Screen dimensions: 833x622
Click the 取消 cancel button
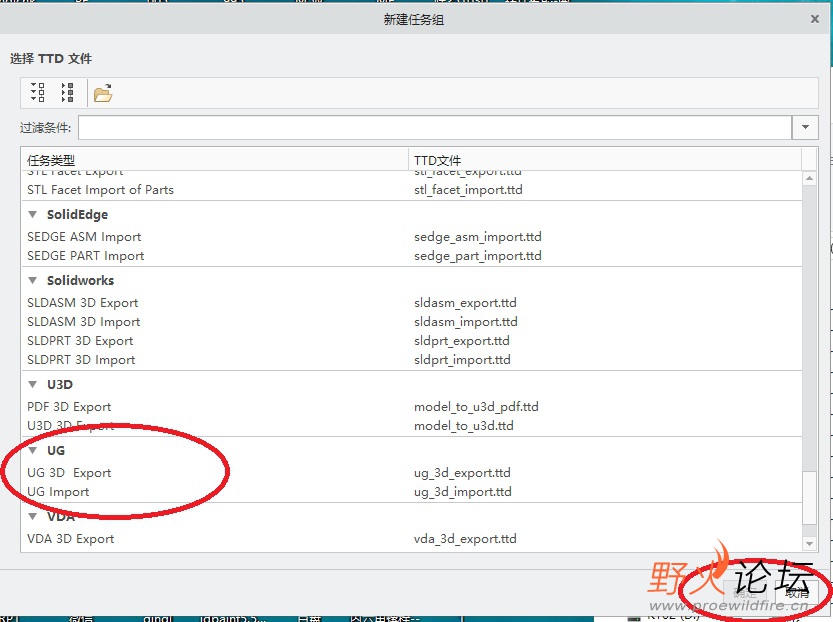(x=796, y=593)
